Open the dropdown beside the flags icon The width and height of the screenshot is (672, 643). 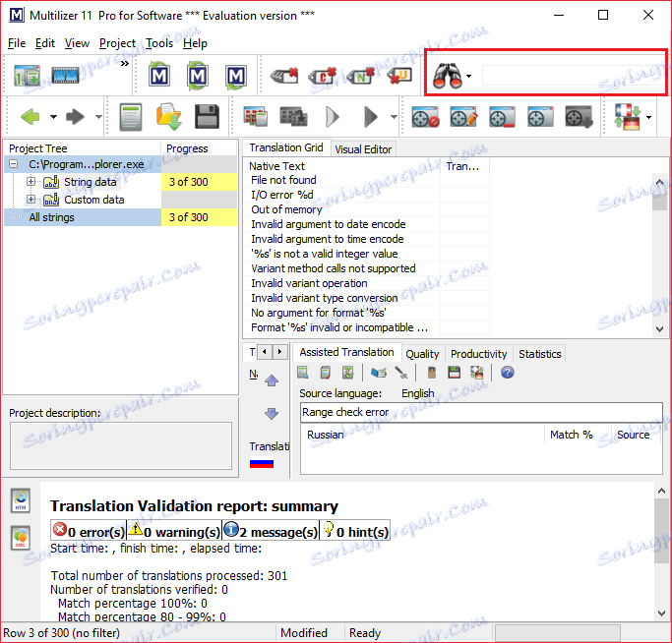pos(648,117)
